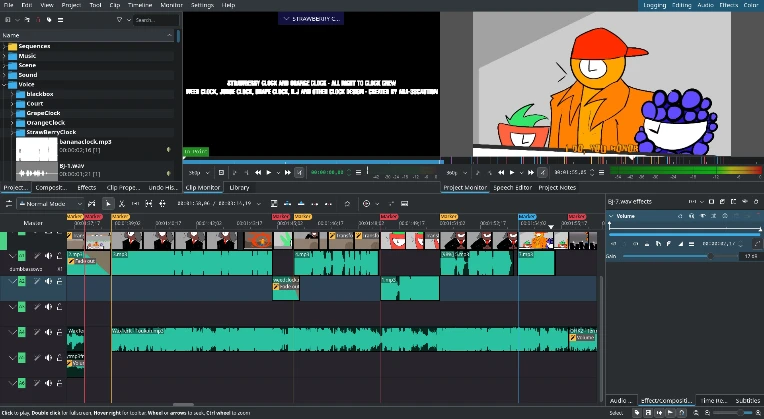Screen dimensions: 764x419
Task: Mute the bottom audio track
Action: point(48,383)
